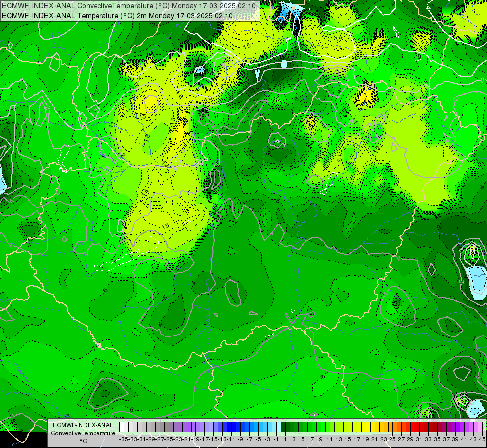The height and width of the screenshot is (448, 487).
Task: Click the ConvectiveTemperature title line at top
Action: coord(129,6)
